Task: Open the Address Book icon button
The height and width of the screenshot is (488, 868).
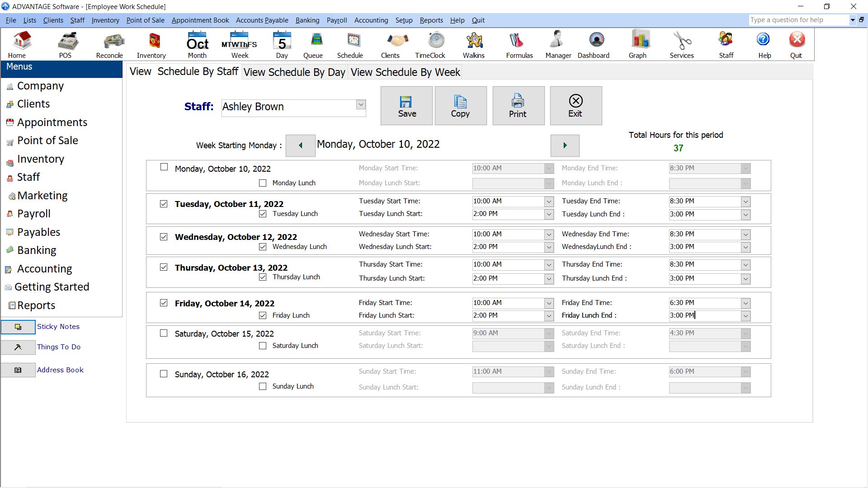Action: (x=18, y=370)
